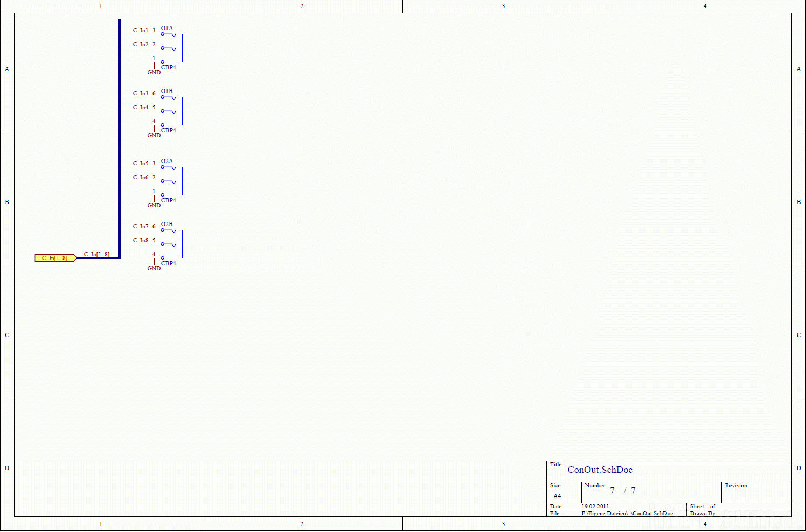Click the ConOut.SchDoc title text
This screenshot has height=532, width=806.
click(600, 470)
